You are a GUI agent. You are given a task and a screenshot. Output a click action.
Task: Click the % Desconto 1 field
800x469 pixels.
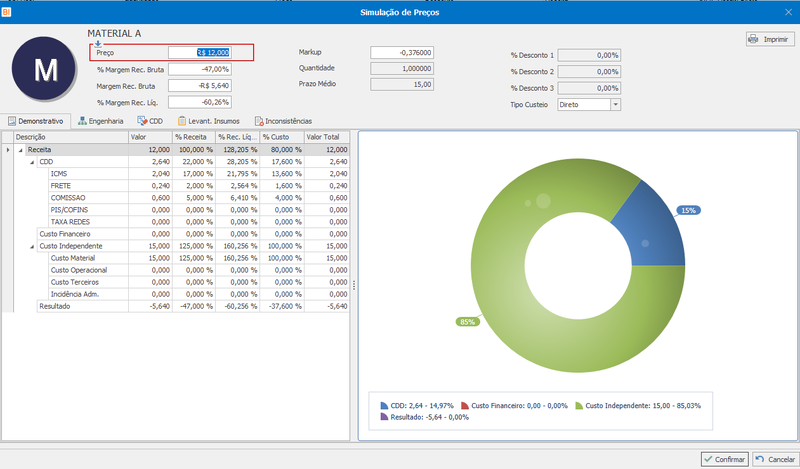tap(589, 55)
